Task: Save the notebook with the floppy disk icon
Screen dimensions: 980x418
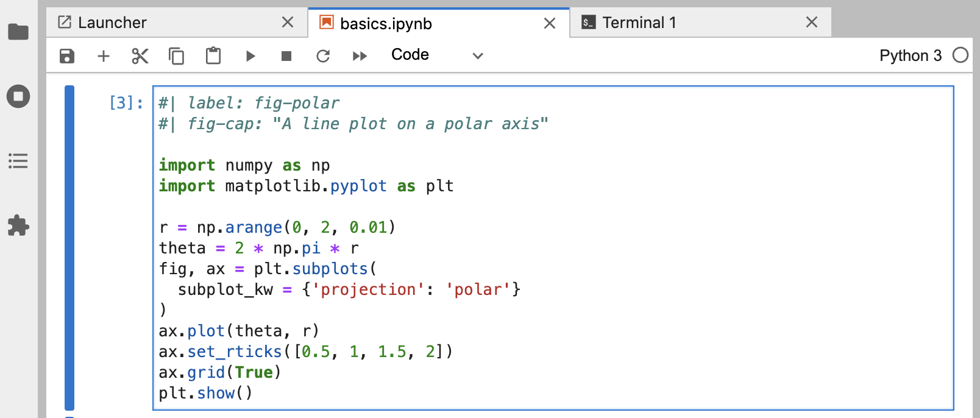Action: coord(67,56)
